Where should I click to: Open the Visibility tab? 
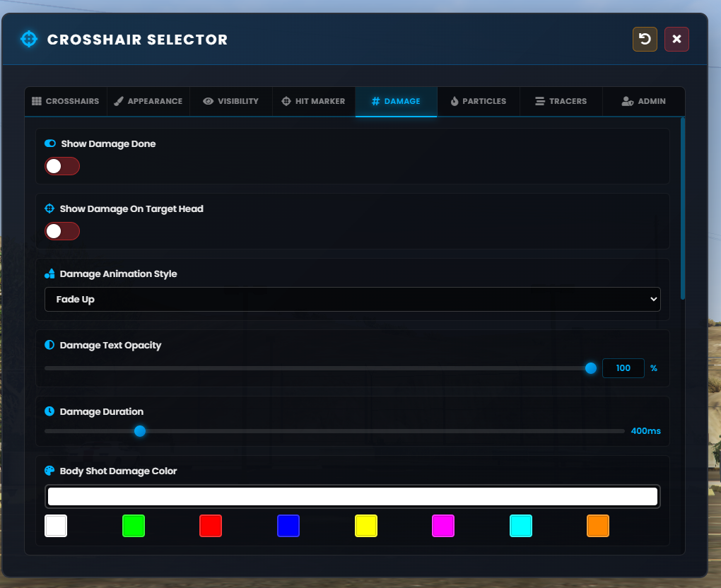coord(231,101)
